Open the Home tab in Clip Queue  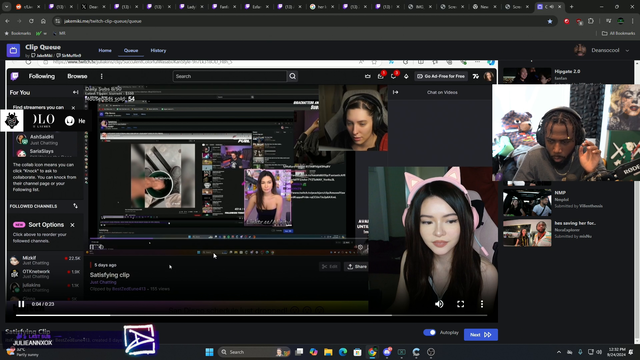click(105, 51)
